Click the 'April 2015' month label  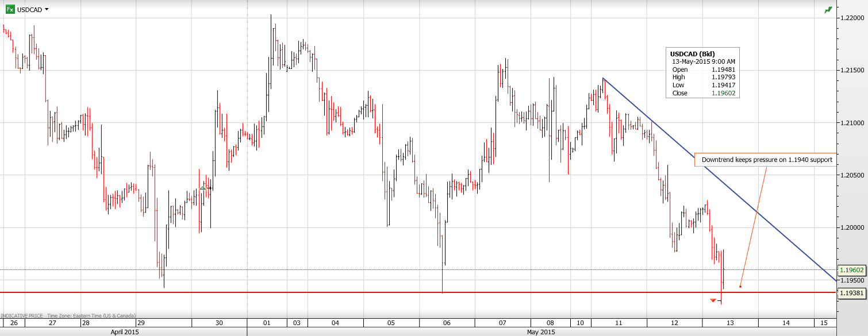[124, 332]
